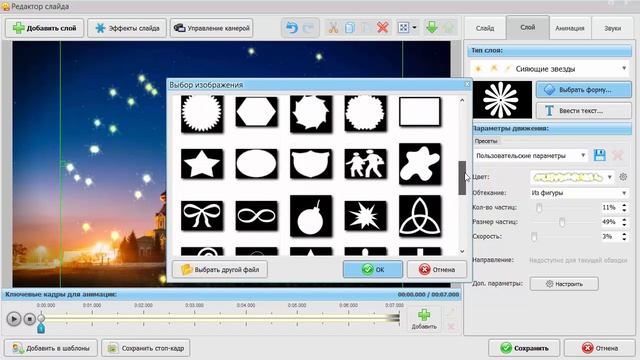Viewport: 640px width, 360px height.
Task: Click the blue keyframe marker 1
Action: point(41,328)
